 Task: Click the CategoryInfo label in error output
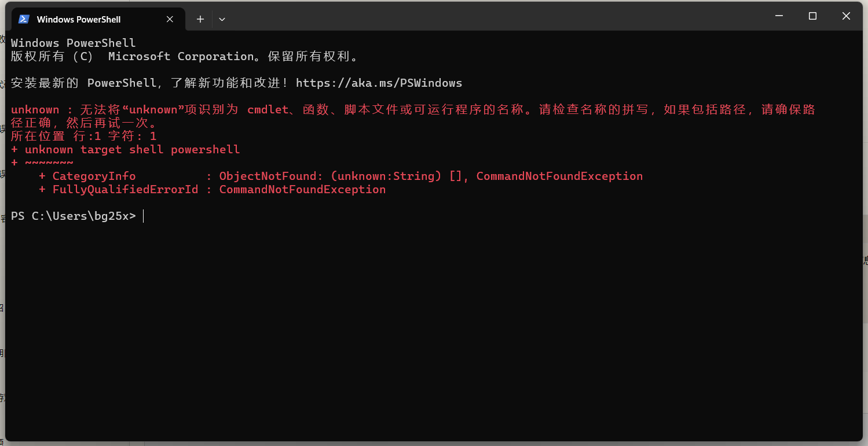click(94, 176)
